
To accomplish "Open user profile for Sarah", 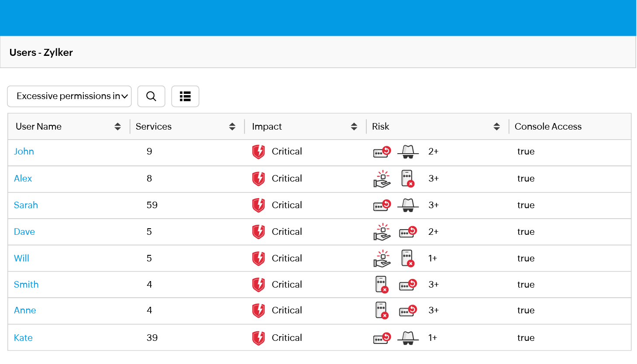I will click(26, 205).
